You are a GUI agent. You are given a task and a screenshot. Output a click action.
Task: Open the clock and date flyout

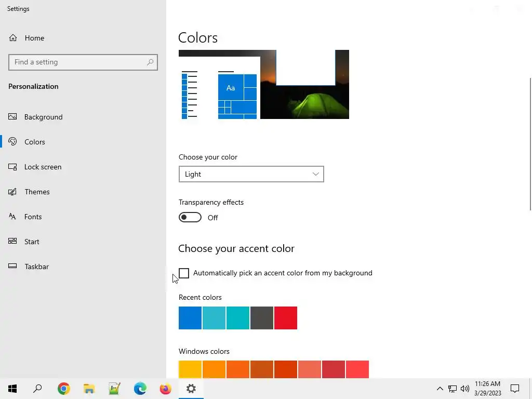point(487,389)
